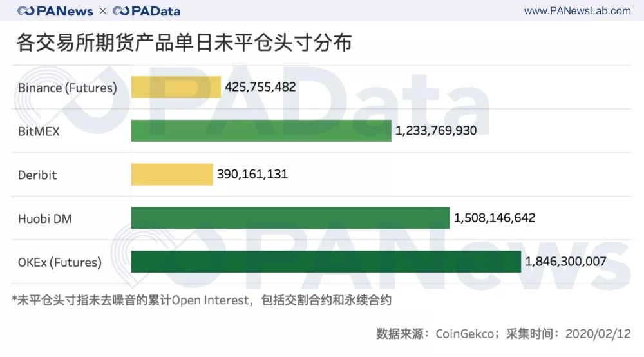Select the Huobi DM row label

[45, 218]
